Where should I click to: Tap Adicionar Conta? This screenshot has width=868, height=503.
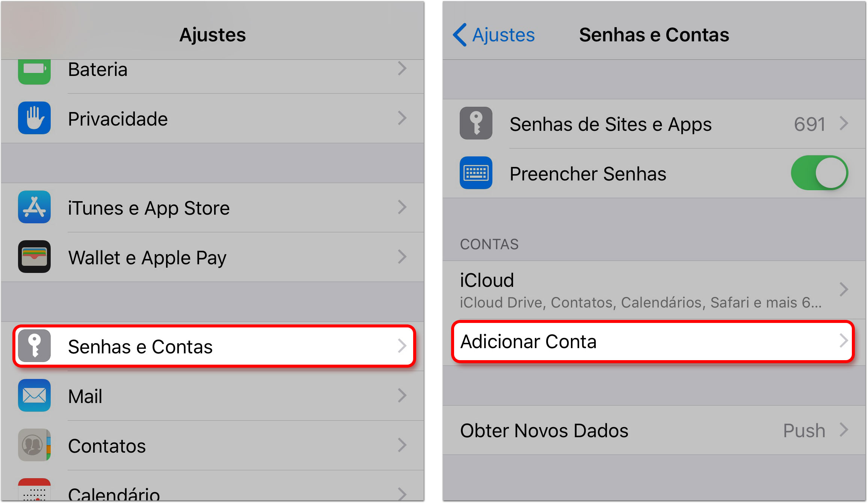tap(653, 341)
